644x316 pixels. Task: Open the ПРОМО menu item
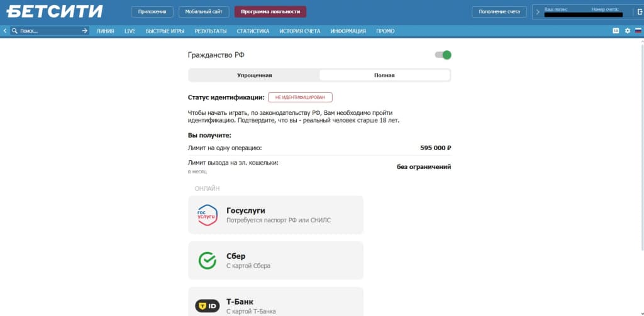pyautogui.click(x=386, y=31)
